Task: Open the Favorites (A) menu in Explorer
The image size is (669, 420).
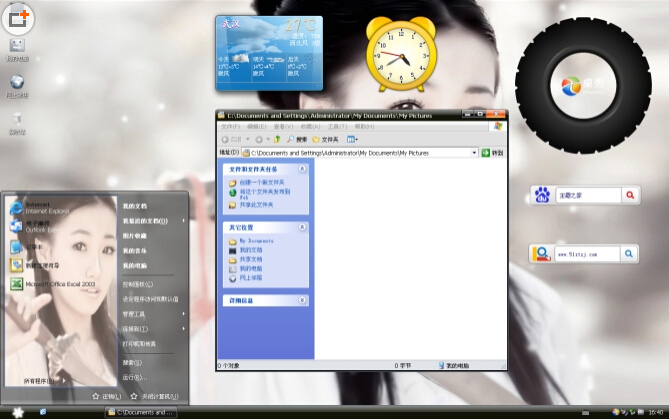Action: click(310, 127)
